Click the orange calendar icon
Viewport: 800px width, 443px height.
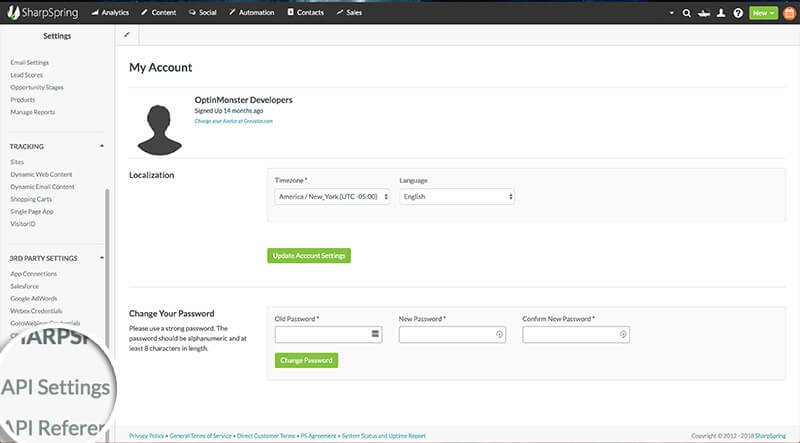pos(789,13)
